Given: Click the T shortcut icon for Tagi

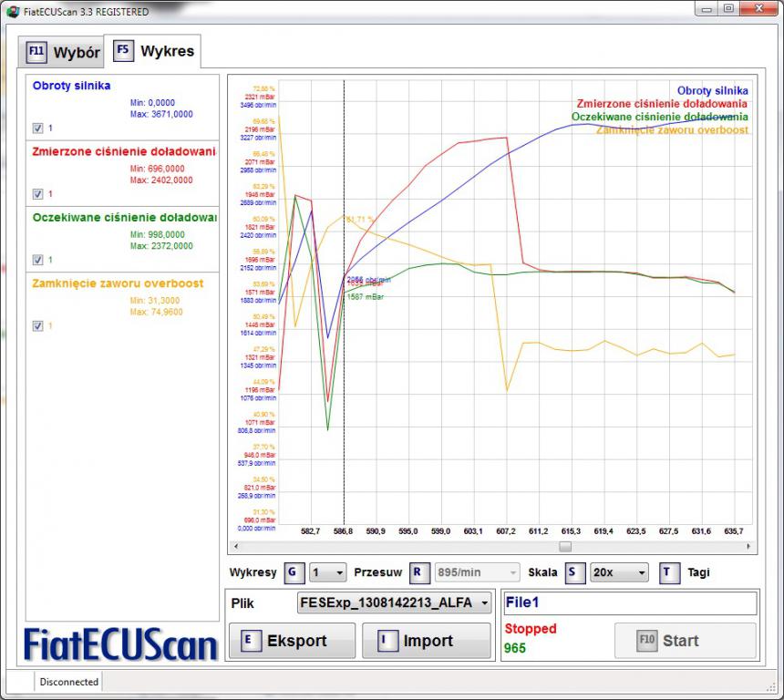Looking at the screenshot, I should pyautogui.click(x=668, y=572).
